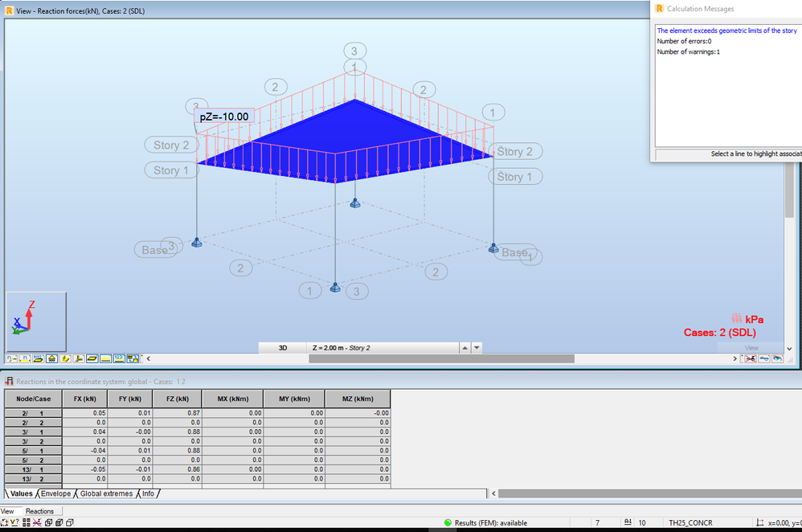The width and height of the screenshot is (802, 532).
Task: Click the coordinates icon in status bar
Action: (x=760, y=522)
